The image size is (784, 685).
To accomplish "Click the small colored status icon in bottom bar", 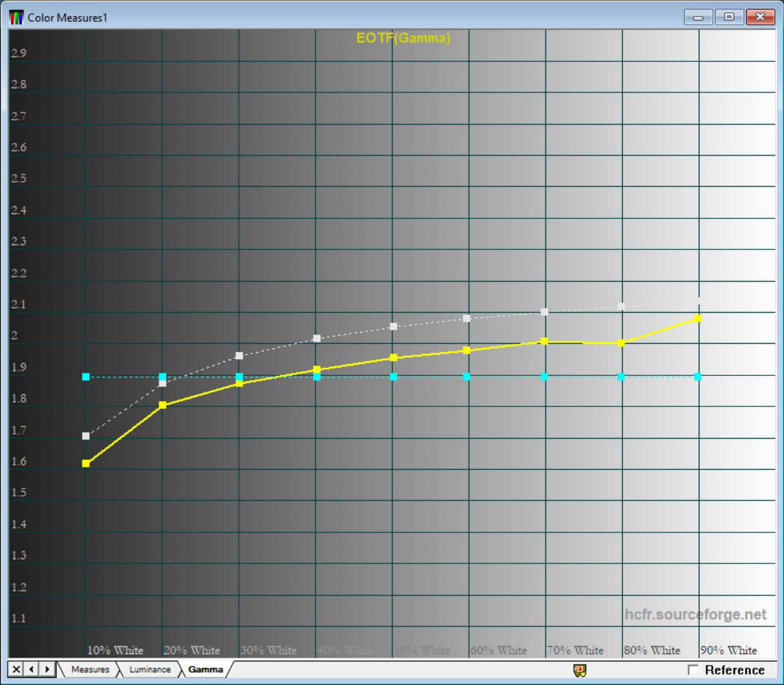I will coord(579,670).
